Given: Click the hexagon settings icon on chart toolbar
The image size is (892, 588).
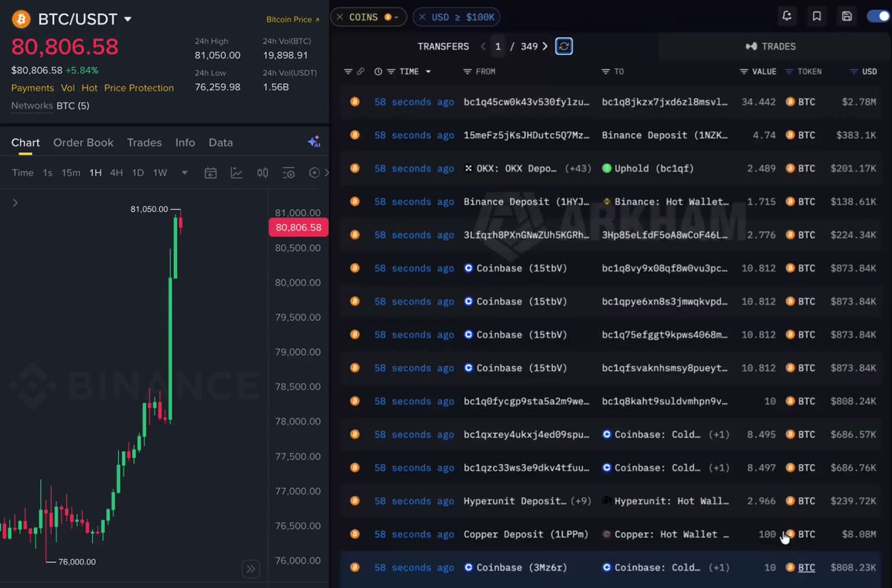Looking at the screenshot, I should (314, 172).
